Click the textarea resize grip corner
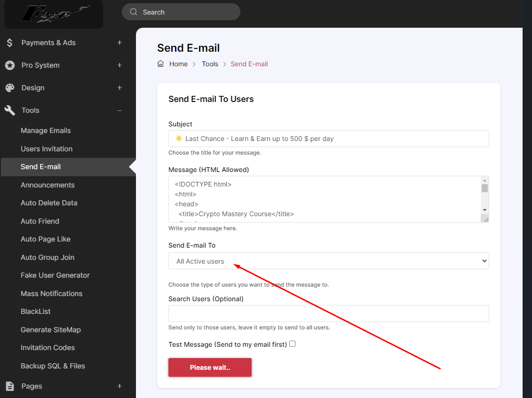Image resolution: width=532 pixels, height=398 pixels. [486, 220]
